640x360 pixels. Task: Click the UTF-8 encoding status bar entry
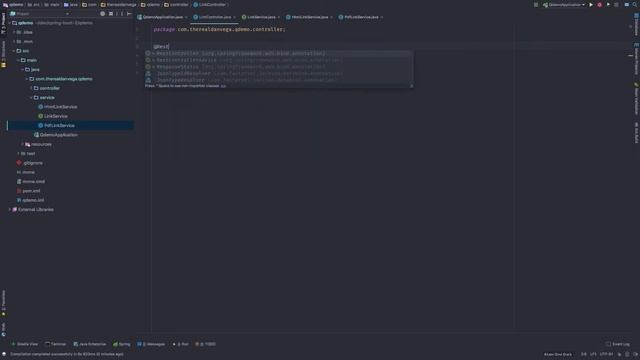click(606, 354)
